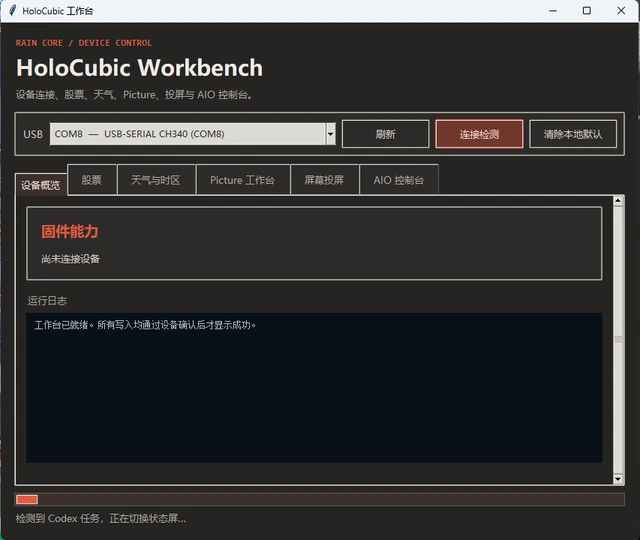Switch to the AIO 控制台 tab
Viewport: 640px width, 540px height.
399,180
